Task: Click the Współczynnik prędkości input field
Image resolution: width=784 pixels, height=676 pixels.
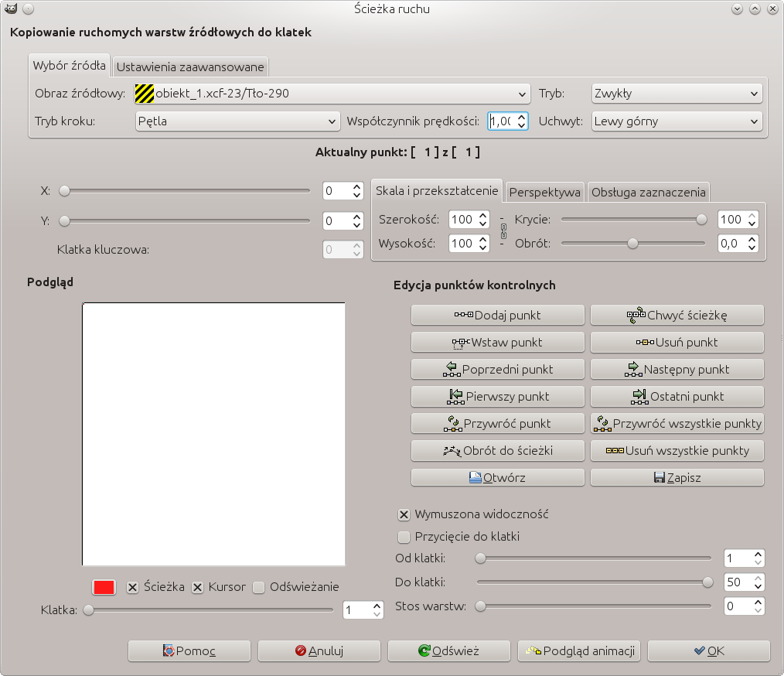Action: click(x=501, y=121)
